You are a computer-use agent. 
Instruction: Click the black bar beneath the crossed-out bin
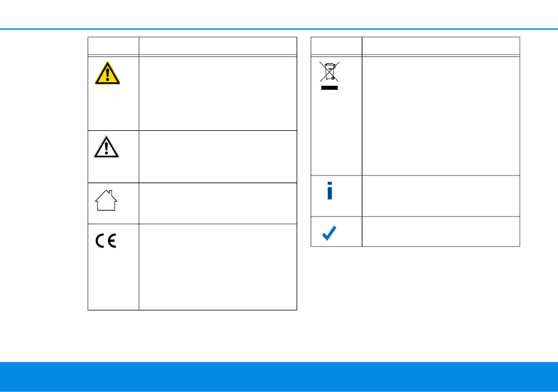tap(330, 88)
